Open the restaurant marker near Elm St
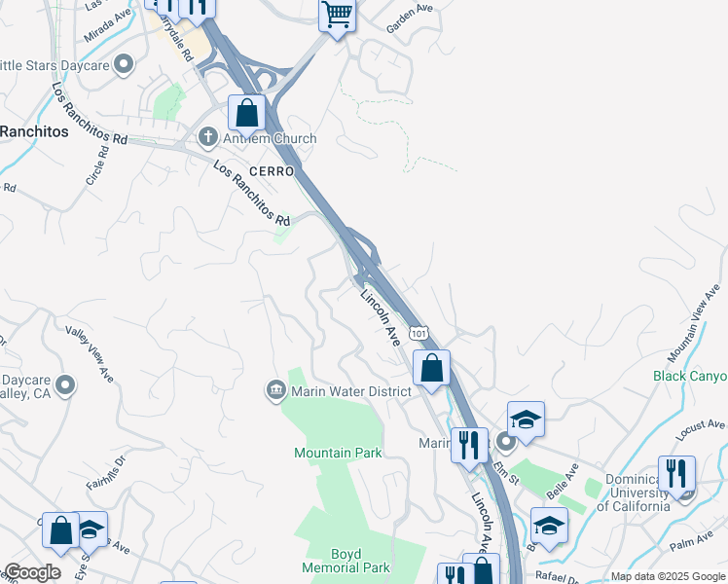Image resolution: width=728 pixels, height=584 pixels. 469,449
